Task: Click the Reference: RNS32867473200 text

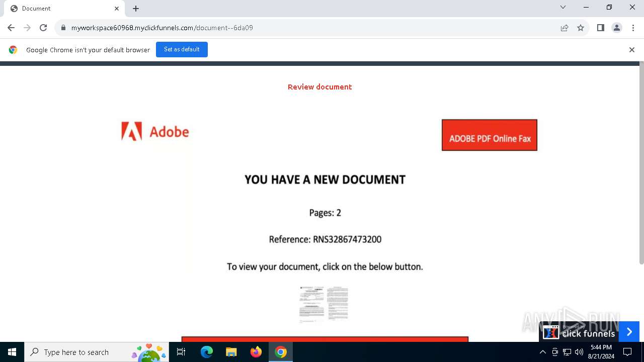Action: pyautogui.click(x=325, y=239)
